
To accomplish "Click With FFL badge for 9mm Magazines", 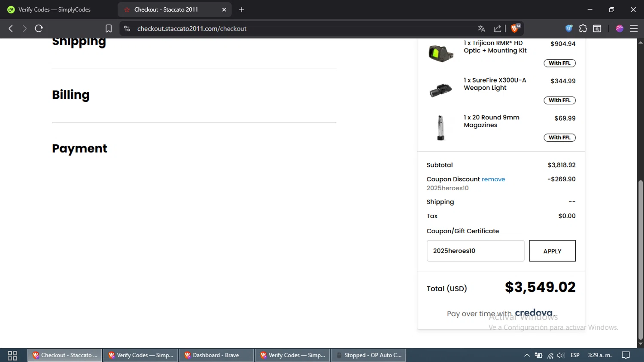I will (x=559, y=138).
